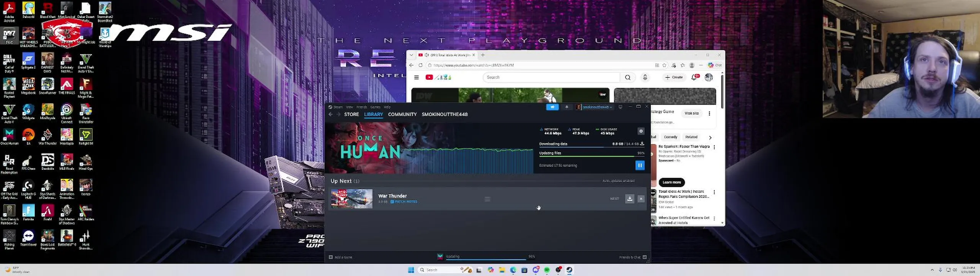Favorite this page with star icon
The height and width of the screenshot is (276, 980).
click(x=664, y=65)
